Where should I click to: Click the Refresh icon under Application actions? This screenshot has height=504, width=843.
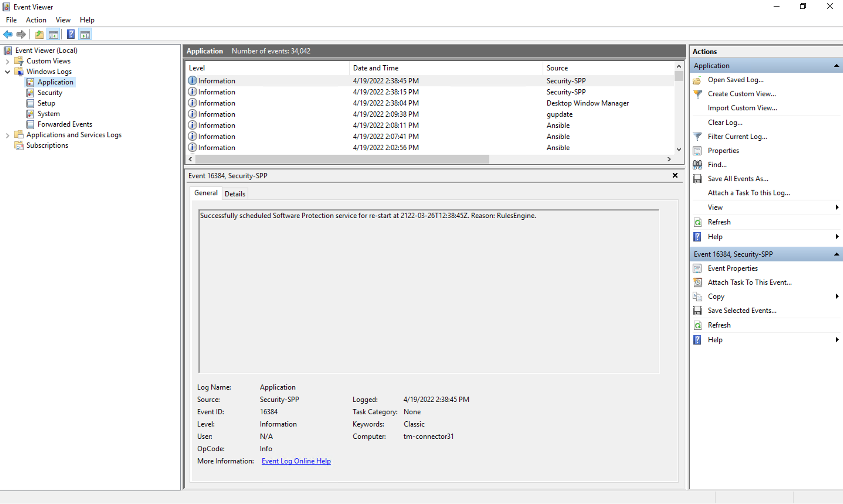point(698,222)
